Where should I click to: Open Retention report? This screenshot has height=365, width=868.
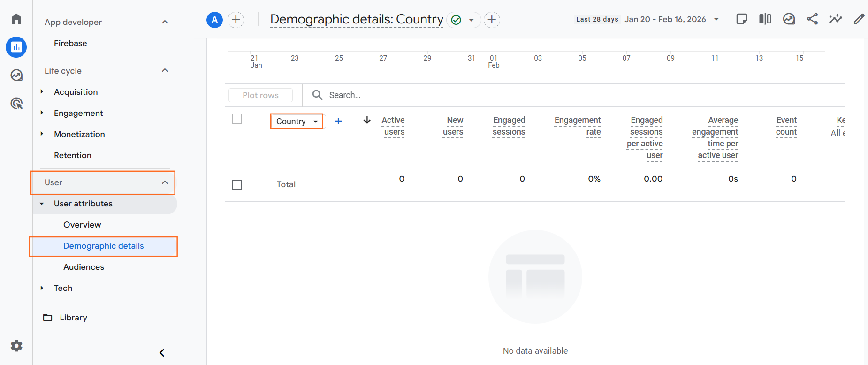(73, 155)
